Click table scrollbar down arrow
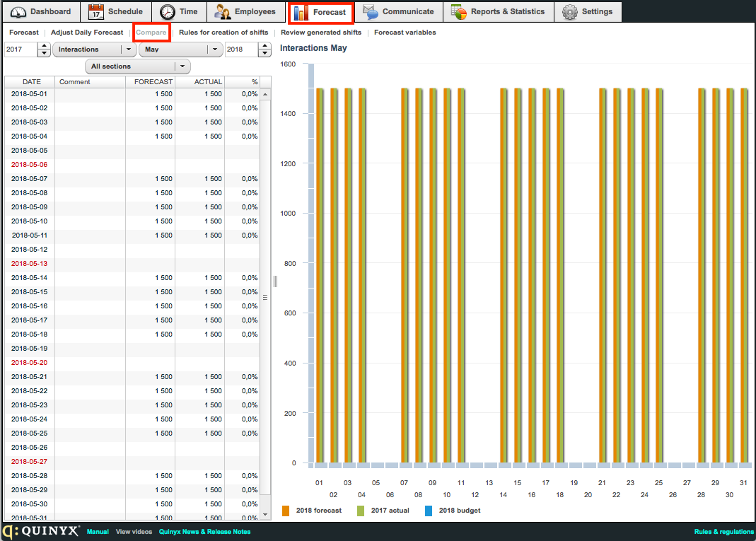Screen dimensions: 756x541 pyautogui.click(x=265, y=515)
